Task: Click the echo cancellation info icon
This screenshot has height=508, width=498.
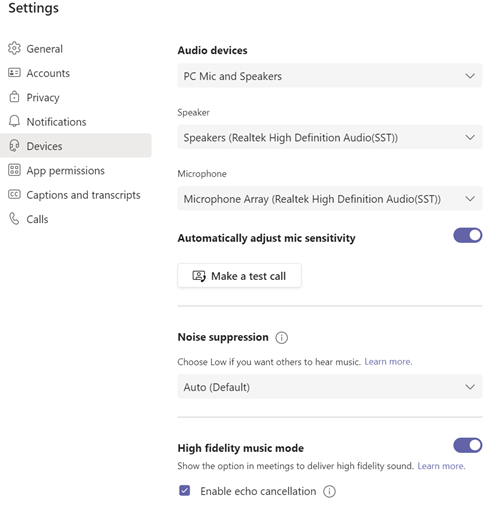Action: click(329, 491)
